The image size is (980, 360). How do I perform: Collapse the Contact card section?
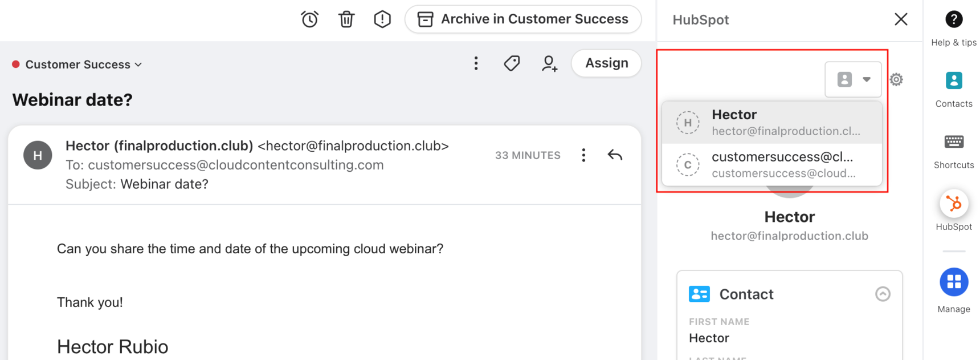(x=883, y=294)
